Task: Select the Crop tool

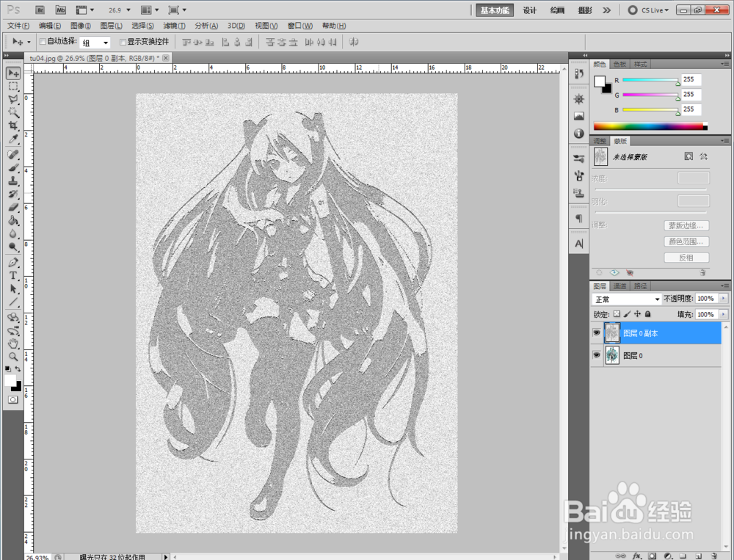Action: [x=13, y=126]
